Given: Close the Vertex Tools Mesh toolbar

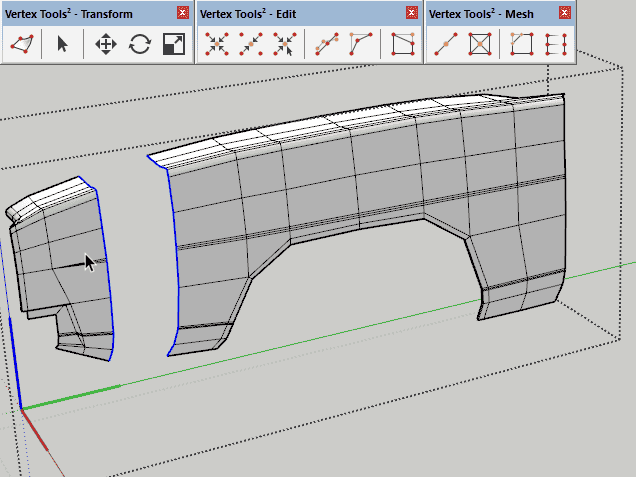Looking at the screenshot, I should (x=565, y=13).
